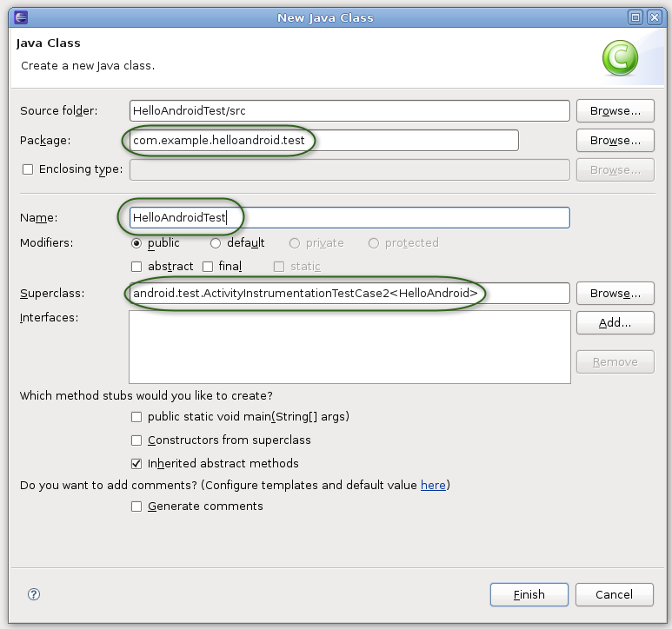Enable the Enclosing type checkbox
Screen dimensions: 672x629
point(28,169)
